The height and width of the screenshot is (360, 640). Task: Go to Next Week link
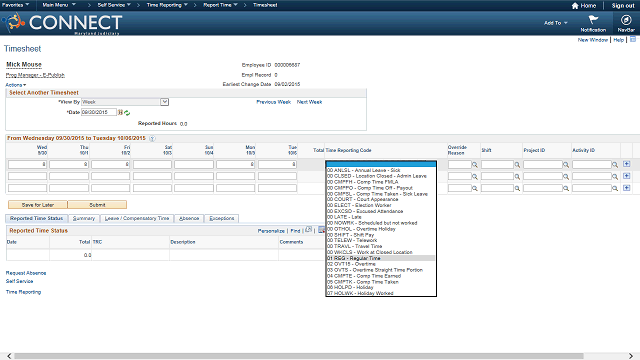point(309,102)
